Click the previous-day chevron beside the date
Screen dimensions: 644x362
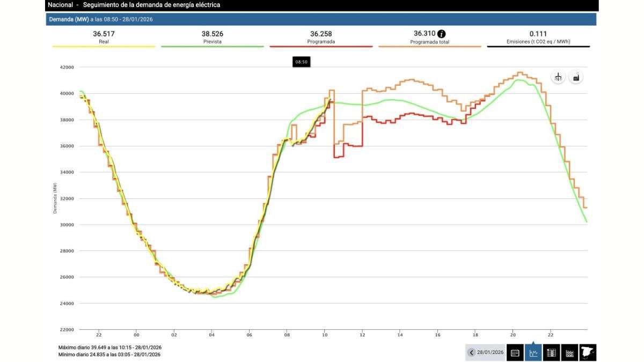(471, 352)
